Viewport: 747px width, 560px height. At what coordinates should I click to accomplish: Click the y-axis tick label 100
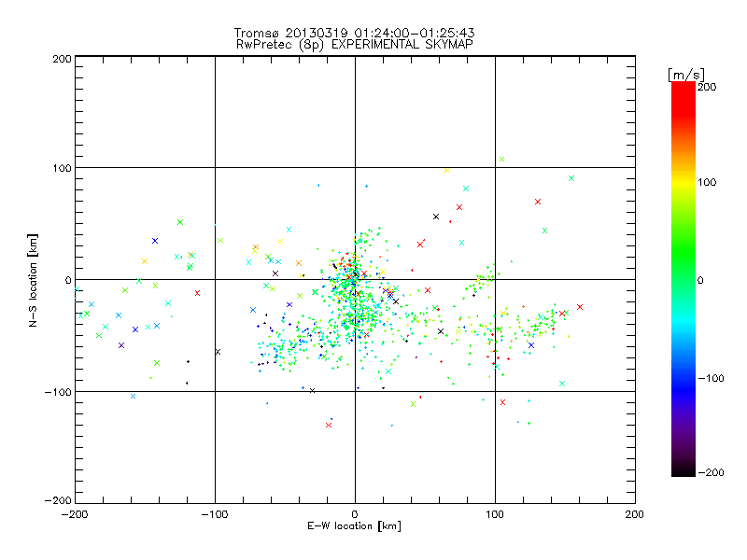click(x=62, y=168)
